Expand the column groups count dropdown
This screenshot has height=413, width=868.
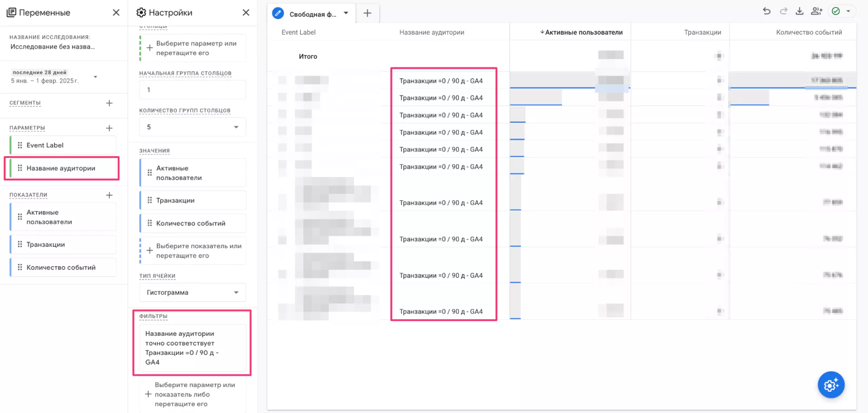point(192,127)
